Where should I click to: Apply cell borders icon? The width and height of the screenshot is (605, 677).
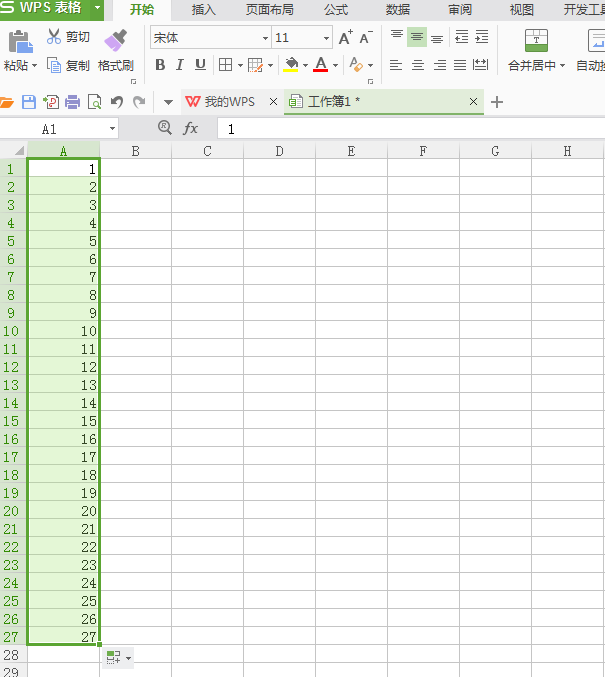pos(225,65)
